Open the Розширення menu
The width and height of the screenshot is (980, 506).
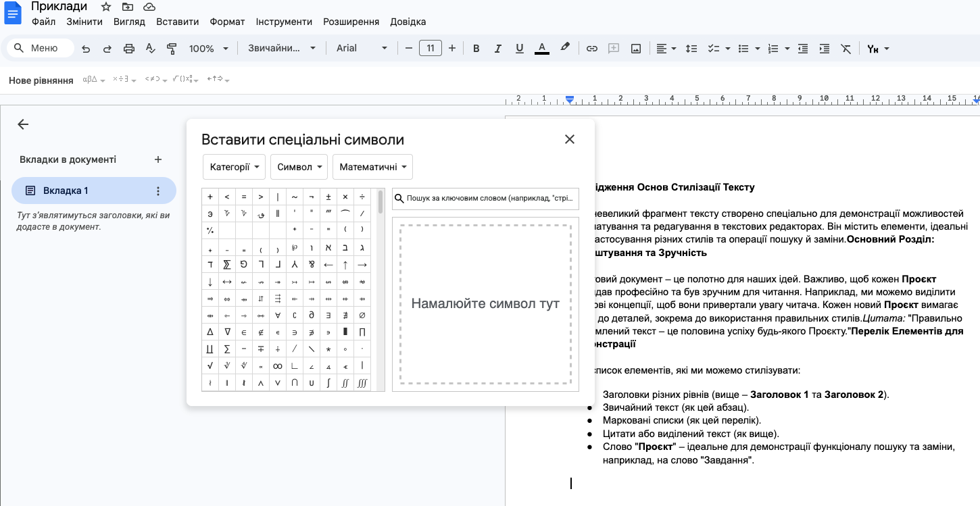tap(351, 22)
